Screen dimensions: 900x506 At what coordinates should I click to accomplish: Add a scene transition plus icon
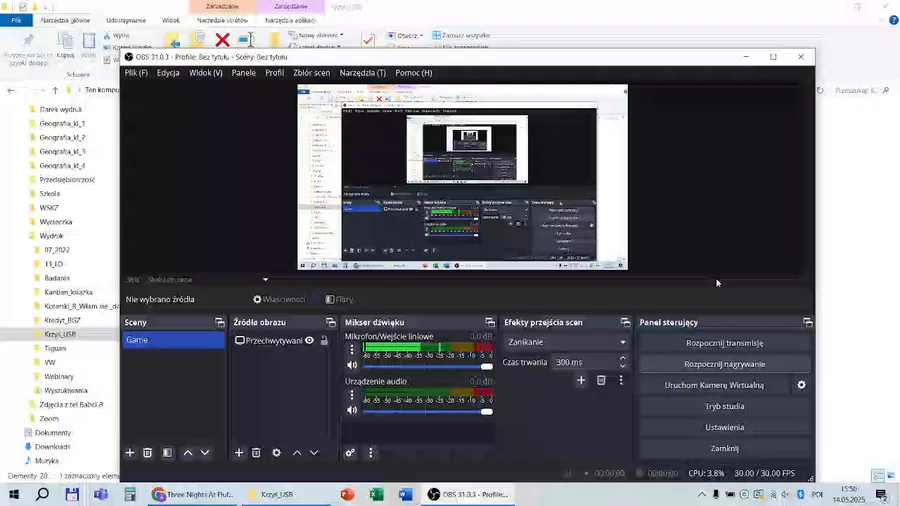coord(581,380)
